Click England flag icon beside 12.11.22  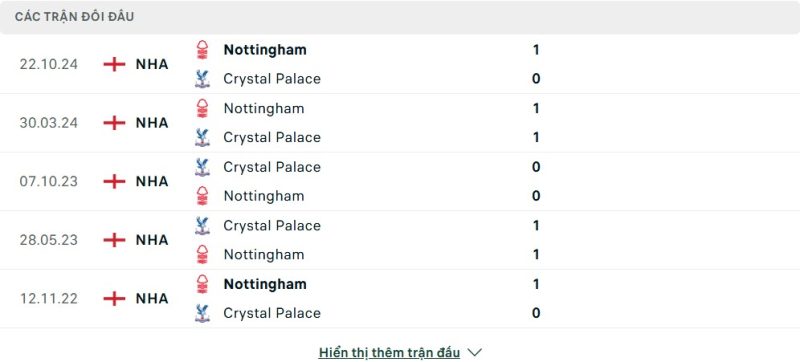(114, 299)
